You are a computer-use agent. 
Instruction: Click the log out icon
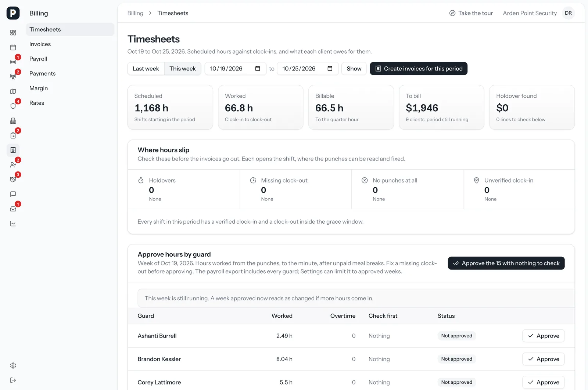(x=13, y=380)
